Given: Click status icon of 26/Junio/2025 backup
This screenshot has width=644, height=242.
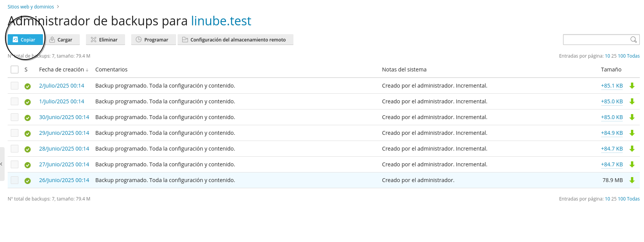Looking at the screenshot, I should click(28, 181).
